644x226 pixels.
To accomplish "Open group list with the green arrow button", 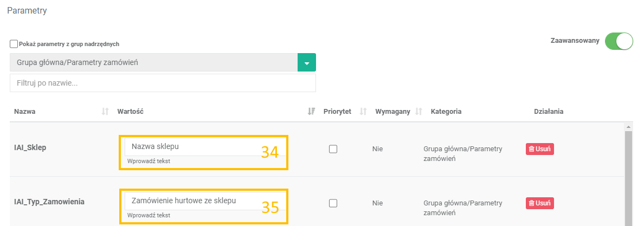I will pos(307,63).
